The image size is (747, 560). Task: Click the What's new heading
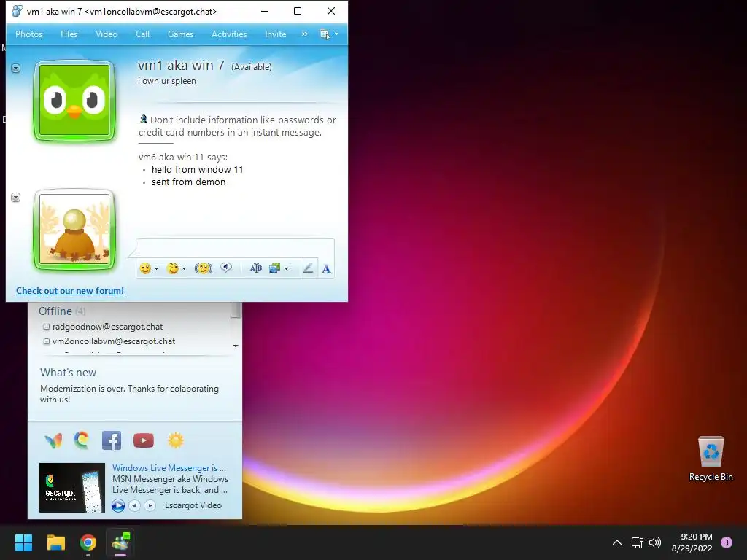[68, 373]
